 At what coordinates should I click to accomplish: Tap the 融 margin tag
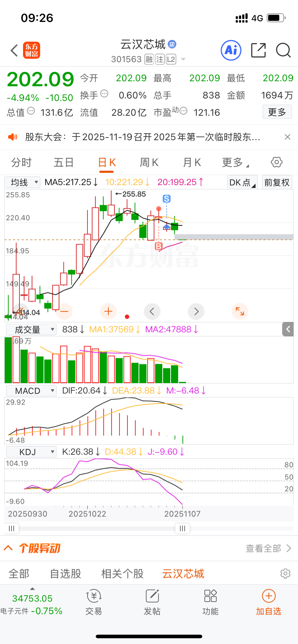click(x=149, y=59)
